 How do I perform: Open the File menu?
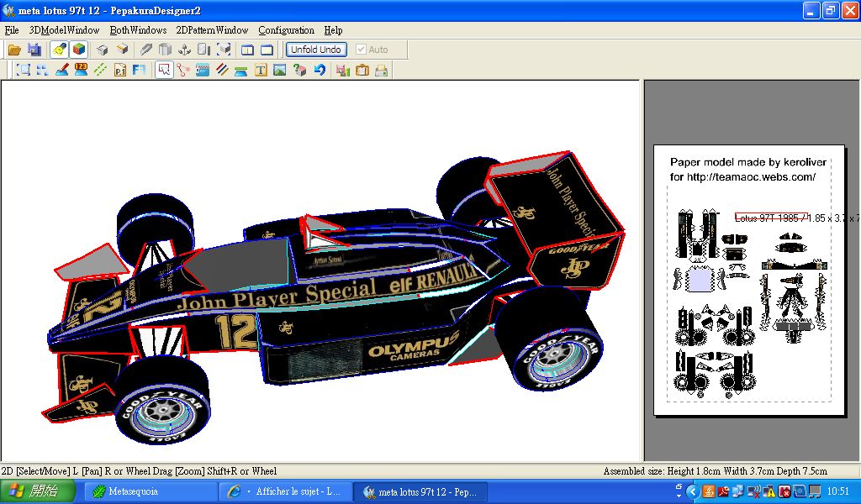pyautogui.click(x=11, y=30)
